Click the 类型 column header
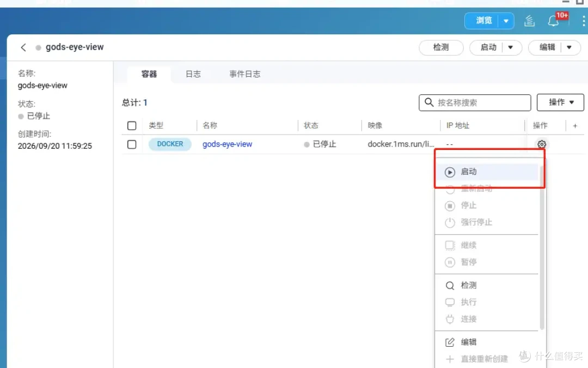Screen dimensions: 588x368 [x=156, y=126]
